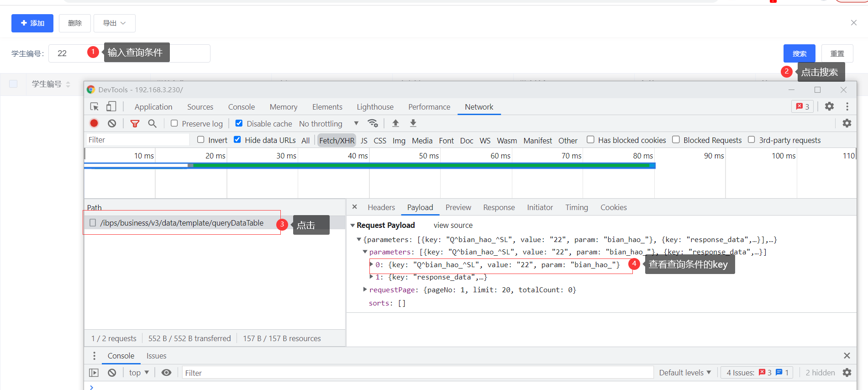This screenshot has height=390, width=868.
Task: Select the inspect element picker icon
Action: click(x=95, y=107)
